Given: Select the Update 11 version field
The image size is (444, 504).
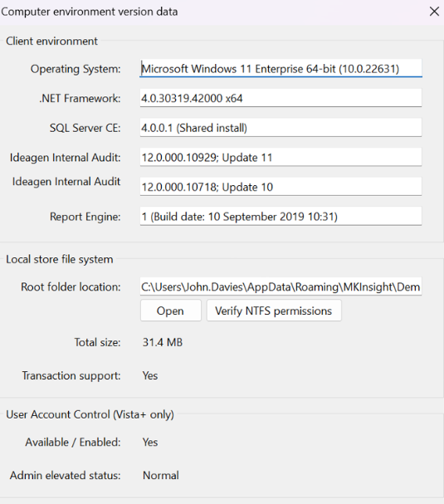Looking at the screenshot, I should (281, 157).
